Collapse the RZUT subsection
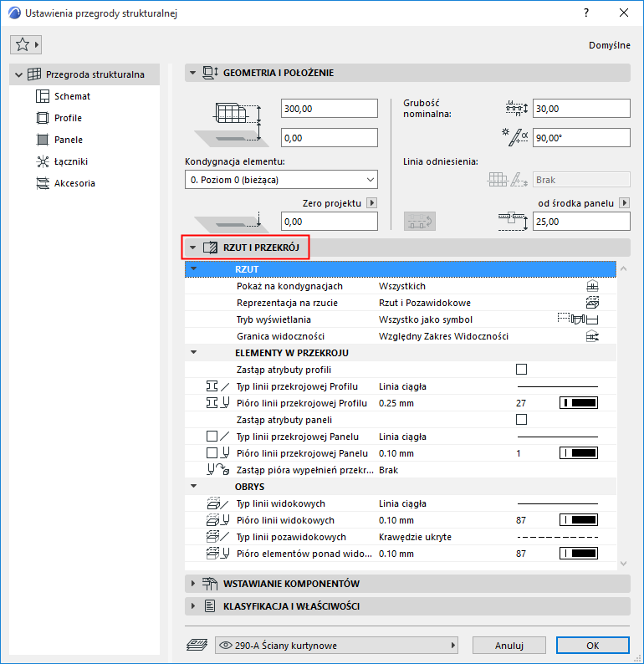This screenshot has width=644, height=664. (x=193, y=268)
